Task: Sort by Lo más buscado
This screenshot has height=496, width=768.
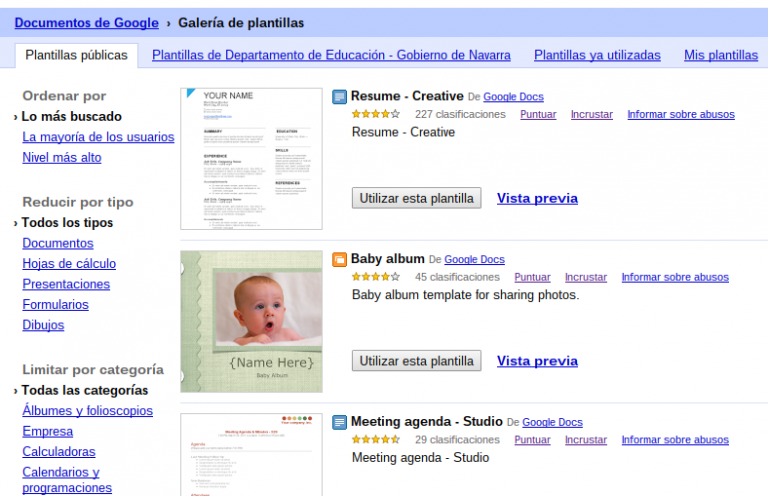Action: pos(72,117)
